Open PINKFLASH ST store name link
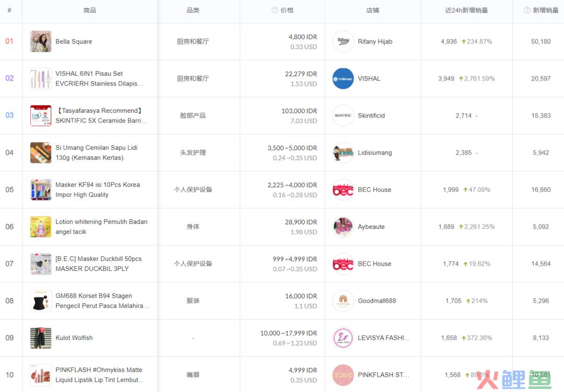564x392 pixels. (383, 375)
